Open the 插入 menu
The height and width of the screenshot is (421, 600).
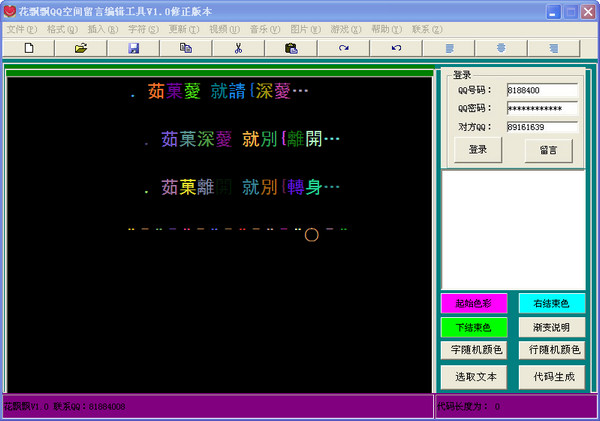pyautogui.click(x=103, y=29)
